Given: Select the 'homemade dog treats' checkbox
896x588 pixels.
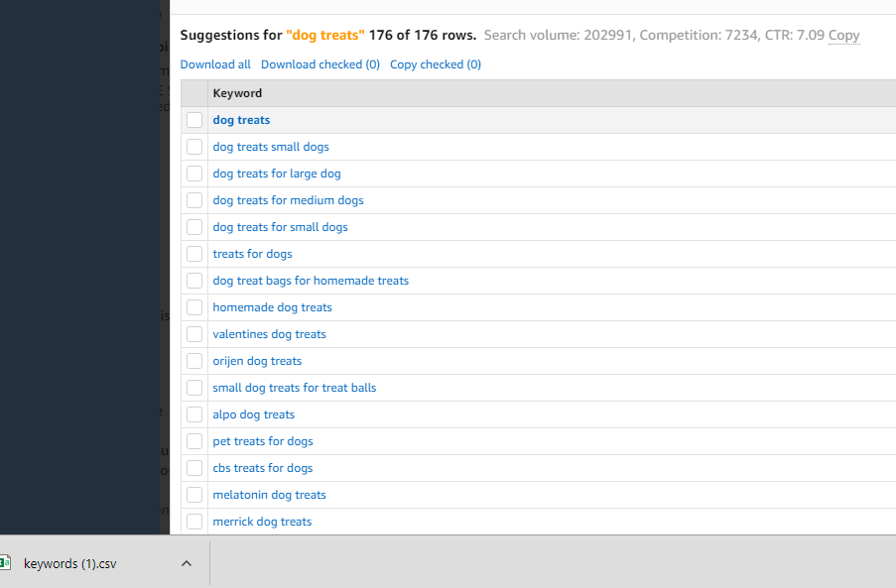Looking at the screenshot, I should [194, 307].
